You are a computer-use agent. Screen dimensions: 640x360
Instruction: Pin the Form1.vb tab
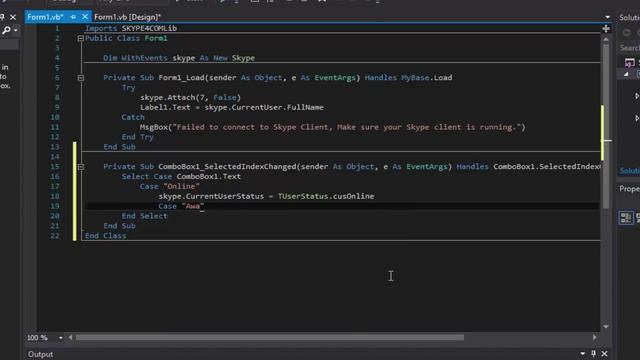tap(73, 17)
